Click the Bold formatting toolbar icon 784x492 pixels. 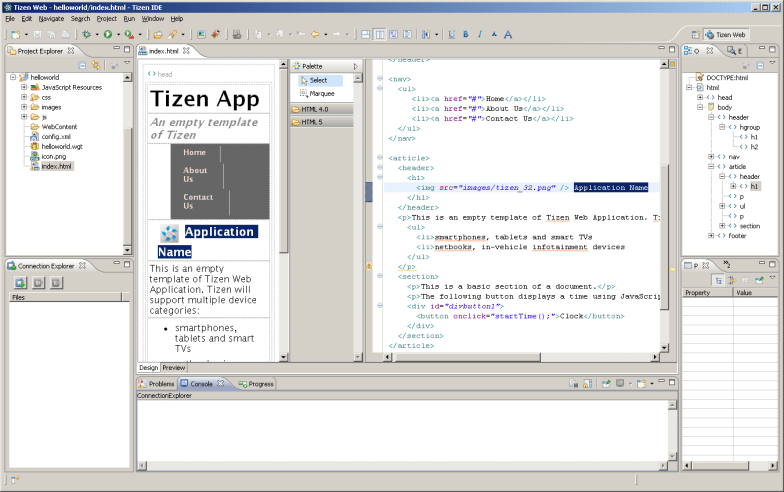click(465, 34)
